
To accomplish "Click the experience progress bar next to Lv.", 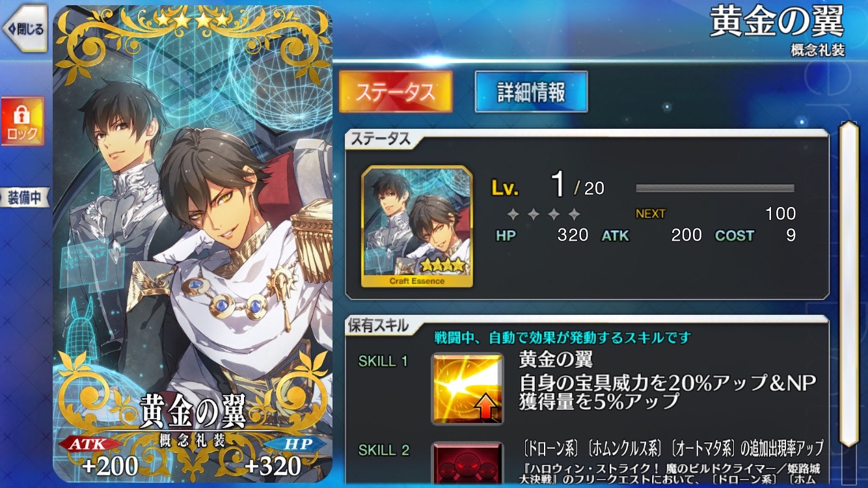I will pos(715,188).
